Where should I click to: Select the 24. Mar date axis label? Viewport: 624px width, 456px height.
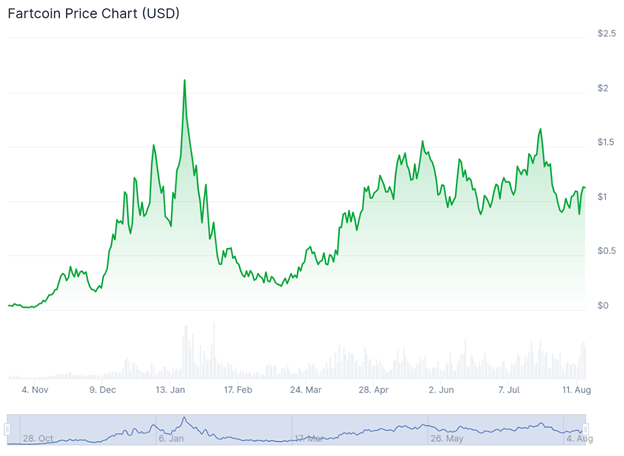click(305, 390)
